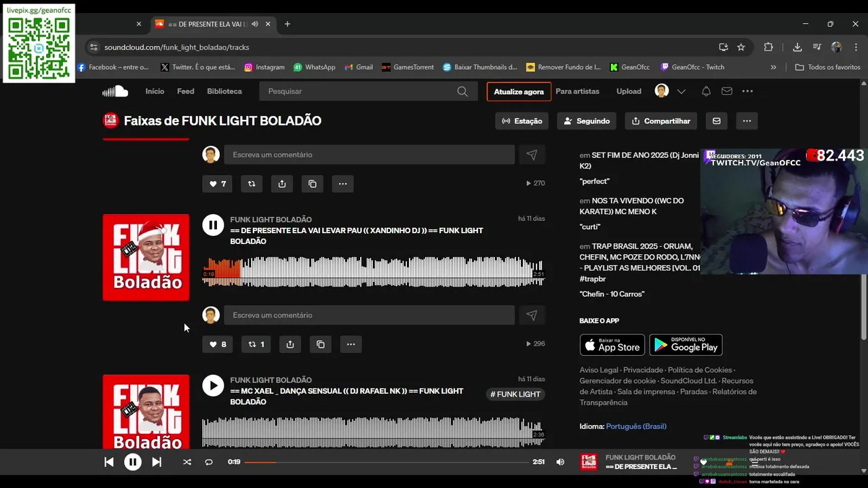Open the SoundCloud logo home link
868x488 pixels.
pos(115,91)
